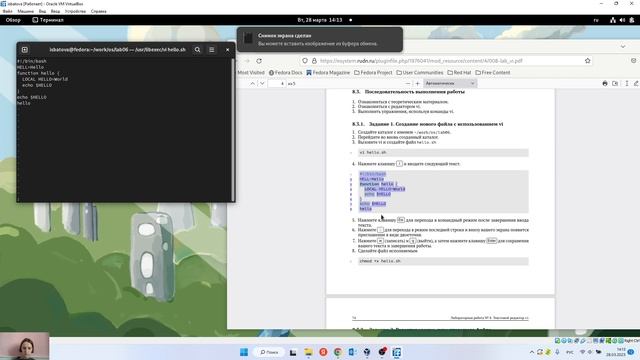Open GNOME Activities overview (Обзор)
640x360 pixels.
(13, 20)
